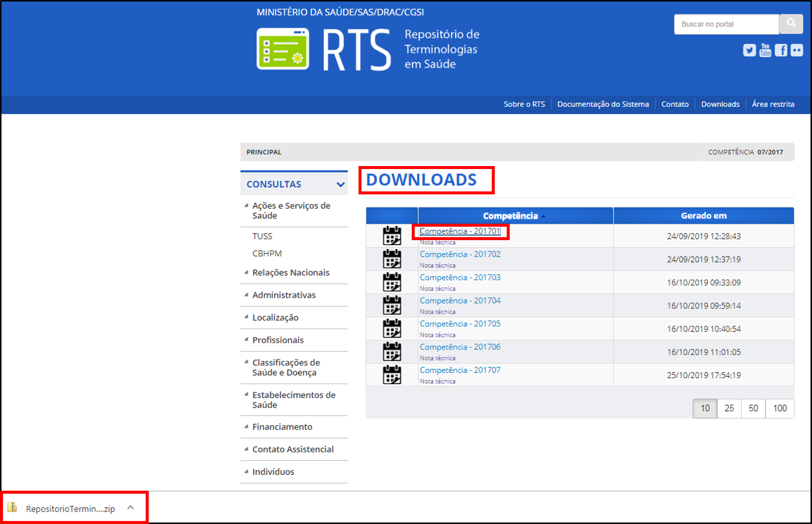Show 25 rows per page

[729, 408]
